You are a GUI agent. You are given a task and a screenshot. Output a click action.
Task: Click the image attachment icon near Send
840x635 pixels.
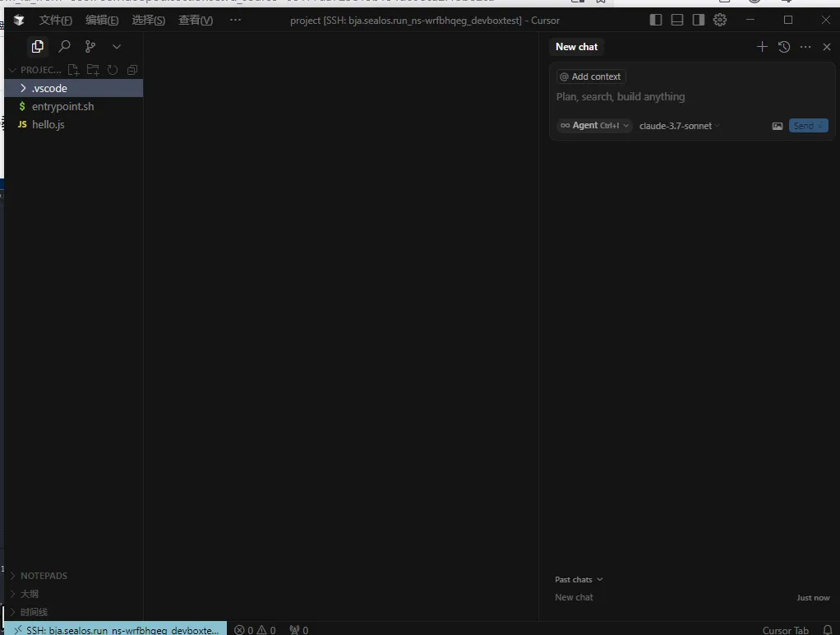tap(778, 126)
